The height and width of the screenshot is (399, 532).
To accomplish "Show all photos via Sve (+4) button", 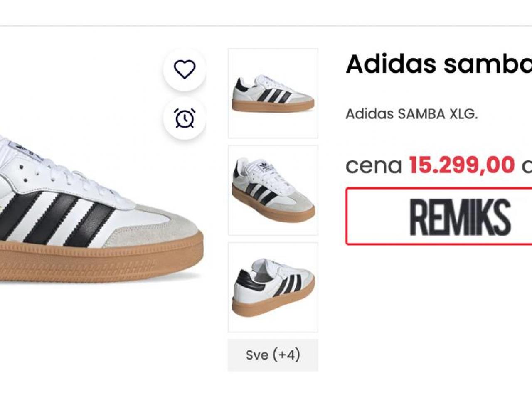I will pyautogui.click(x=273, y=355).
